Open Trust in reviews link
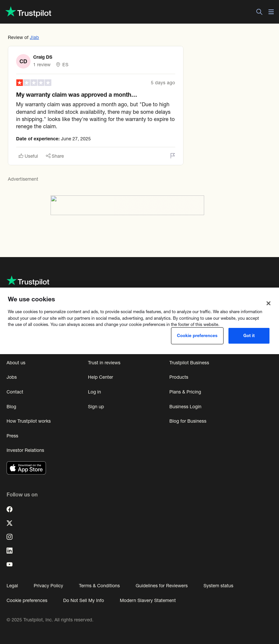The width and height of the screenshot is (279, 644). click(104, 363)
